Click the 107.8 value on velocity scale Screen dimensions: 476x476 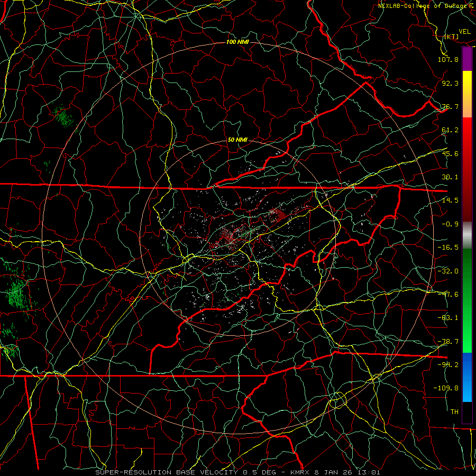click(448, 59)
